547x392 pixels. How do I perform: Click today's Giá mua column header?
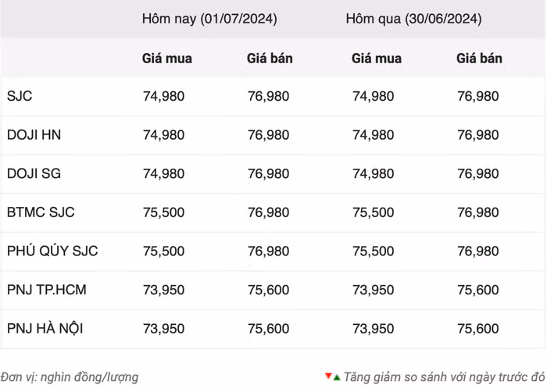166,59
